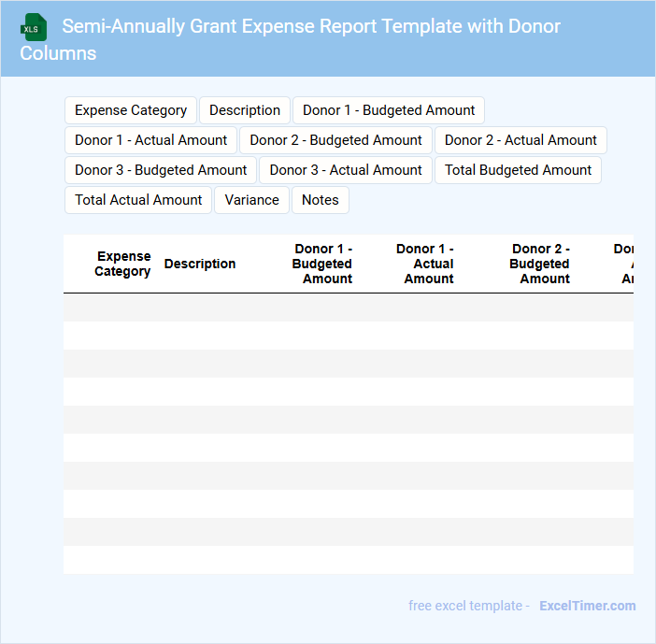
Task: Click the Total Actual Amount tag
Action: click(138, 200)
